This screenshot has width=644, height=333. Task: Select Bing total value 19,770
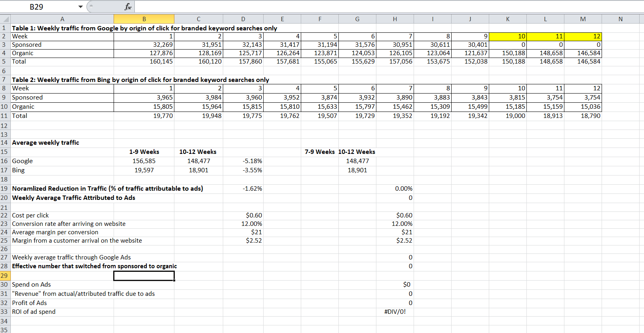[x=144, y=116]
